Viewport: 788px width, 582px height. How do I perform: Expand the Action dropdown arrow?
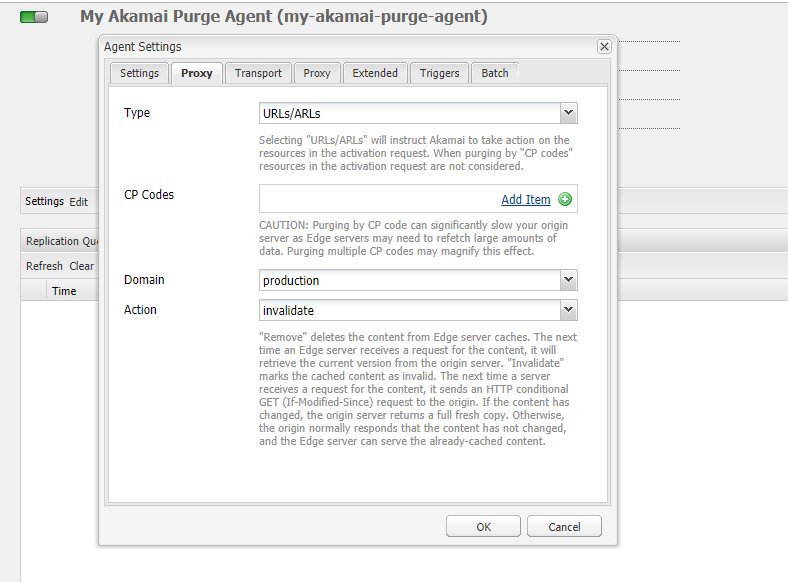(568, 310)
